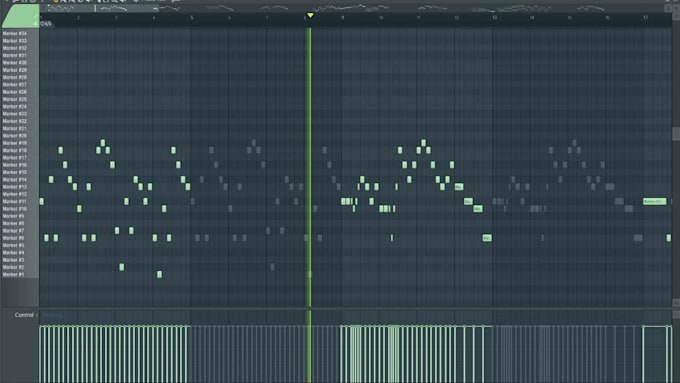Screen dimensions: 680x383
Task: Select the Marker #29 row label
Action: [x=15, y=70]
